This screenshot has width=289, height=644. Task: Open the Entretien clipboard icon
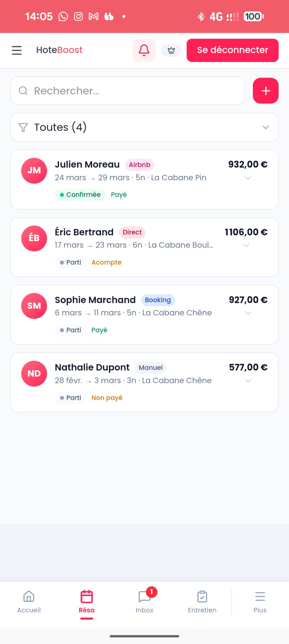point(202,597)
